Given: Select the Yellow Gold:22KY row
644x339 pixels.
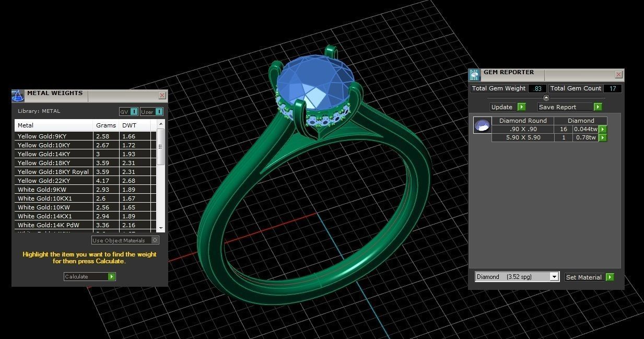Looking at the screenshot, I should tap(86, 181).
